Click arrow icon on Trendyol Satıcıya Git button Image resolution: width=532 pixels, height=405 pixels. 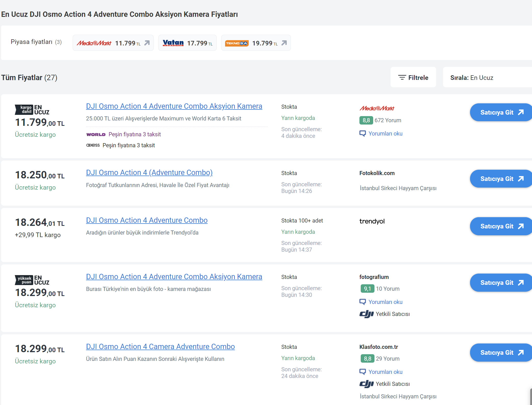coord(521,226)
